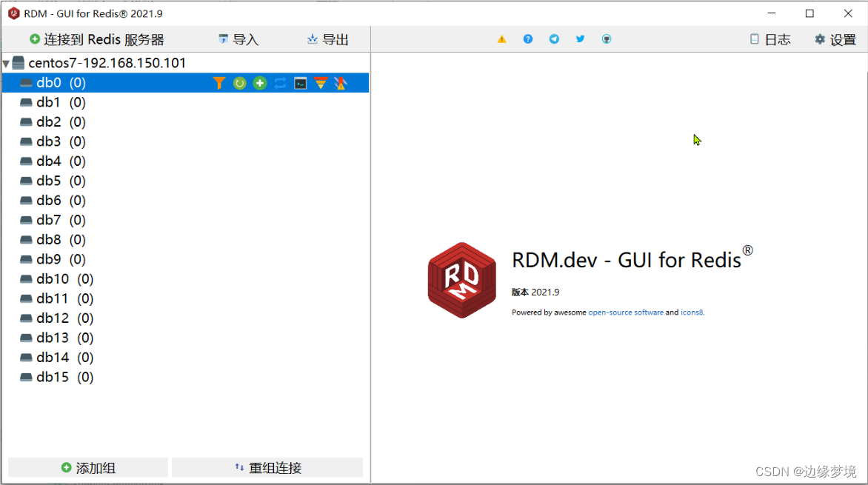
Task: Click the icons8 link
Action: [692, 312]
